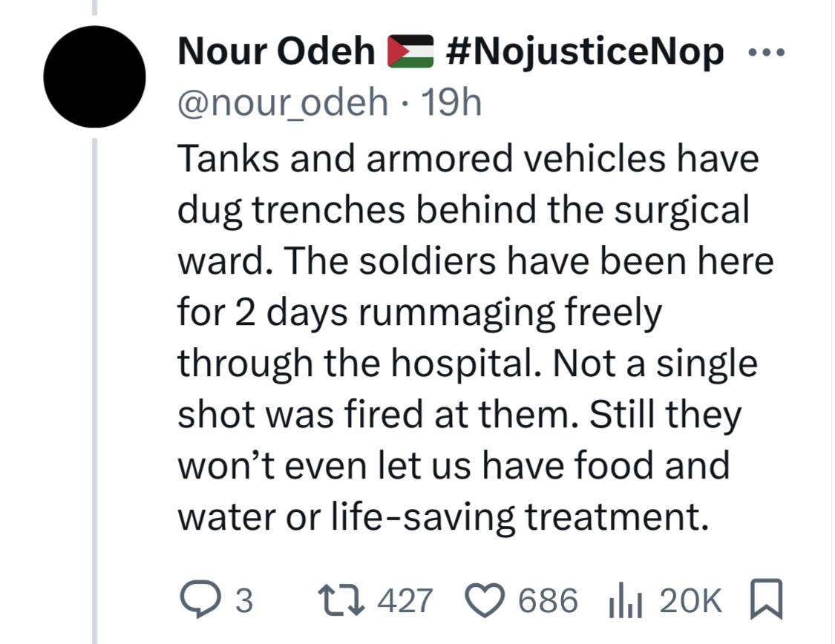This screenshot has height=644, width=835.
Task: Click the #NojusticeNop hashtag text
Action: 586,52
